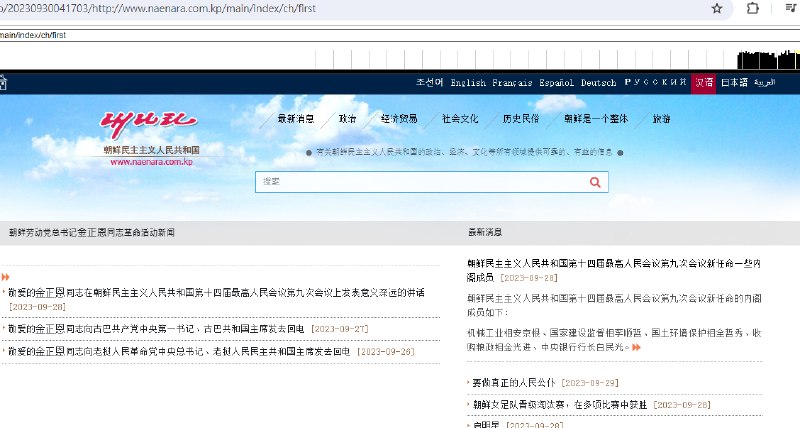Switch language to Español

[x=556, y=83]
